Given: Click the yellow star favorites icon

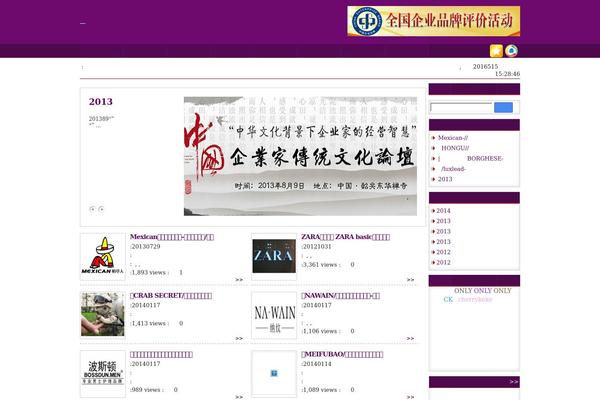Looking at the screenshot, I should pyautogui.click(x=496, y=51).
